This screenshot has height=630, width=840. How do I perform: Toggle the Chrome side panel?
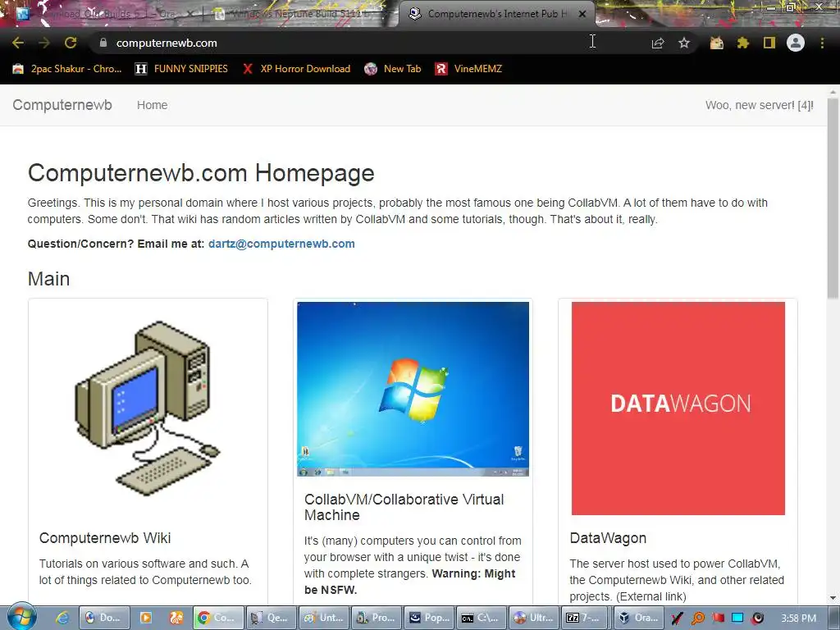coord(769,43)
